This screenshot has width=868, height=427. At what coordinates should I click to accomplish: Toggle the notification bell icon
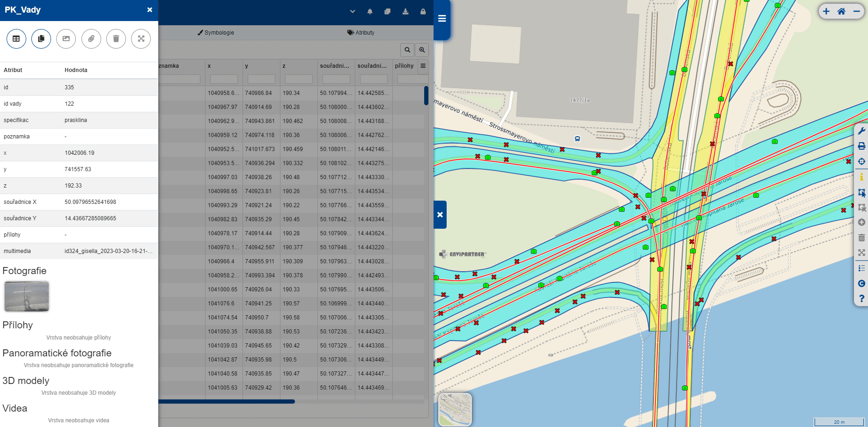370,12
